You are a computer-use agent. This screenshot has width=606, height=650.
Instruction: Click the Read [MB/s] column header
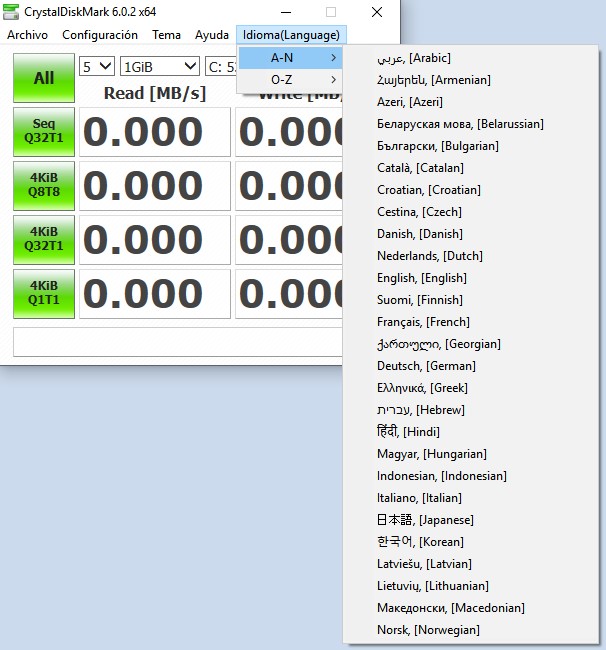point(155,93)
